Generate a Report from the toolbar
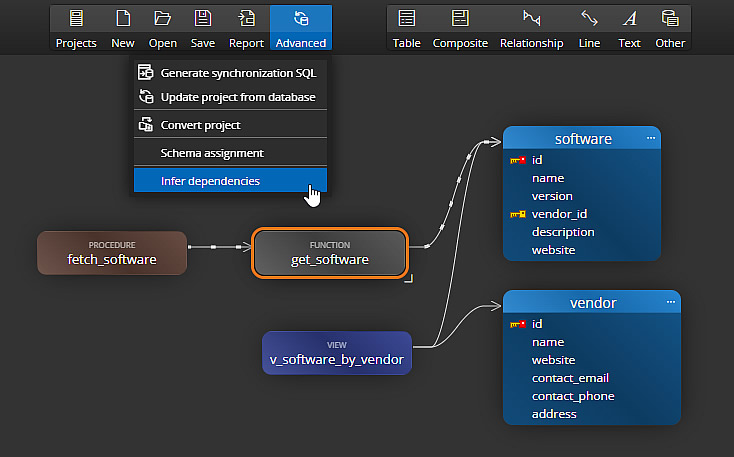The width and height of the screenshot is (734, 457). point(246,28)
